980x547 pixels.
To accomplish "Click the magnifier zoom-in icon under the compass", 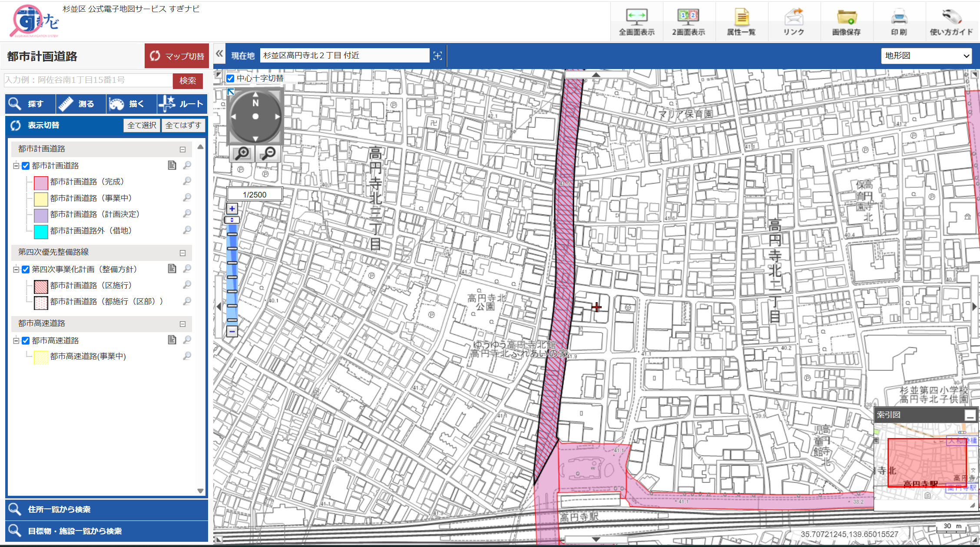I will tap(242, 153).
